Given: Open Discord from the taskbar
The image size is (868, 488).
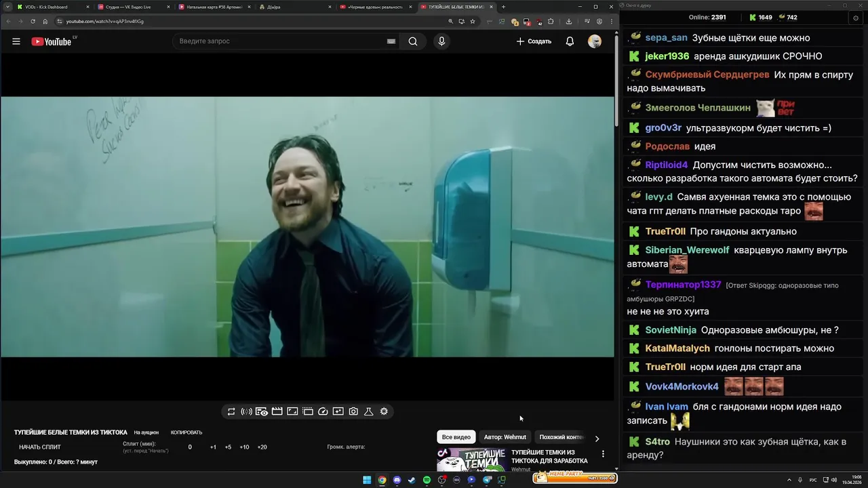Looking at the screenshot, I should (x=397, y=480).
